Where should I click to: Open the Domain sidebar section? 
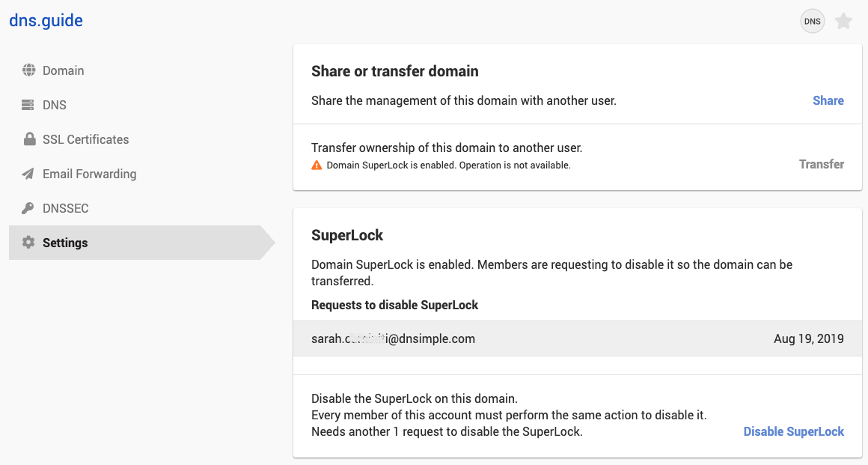[63, 70]
